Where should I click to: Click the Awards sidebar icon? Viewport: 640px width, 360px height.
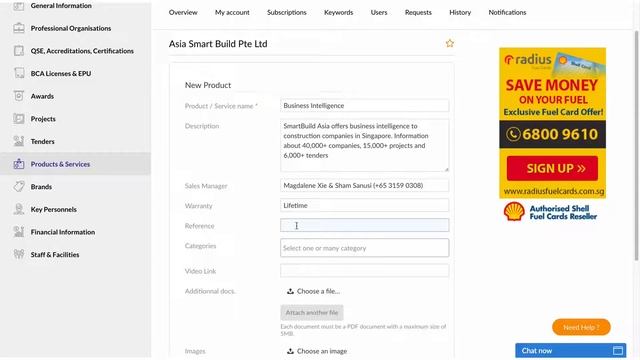(x=19, y=96)
